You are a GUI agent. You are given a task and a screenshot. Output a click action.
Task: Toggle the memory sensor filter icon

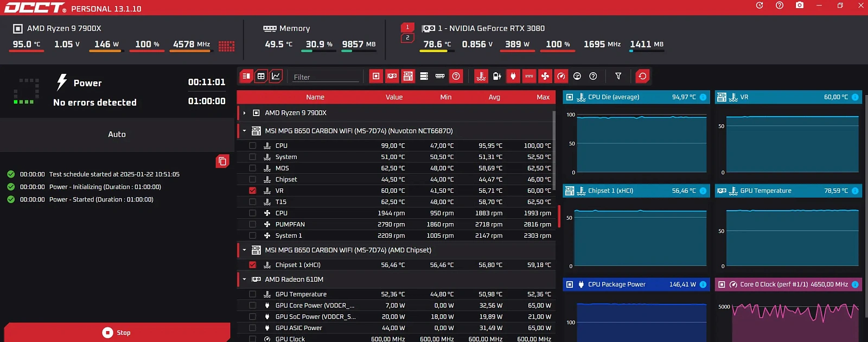click(440, 76)
